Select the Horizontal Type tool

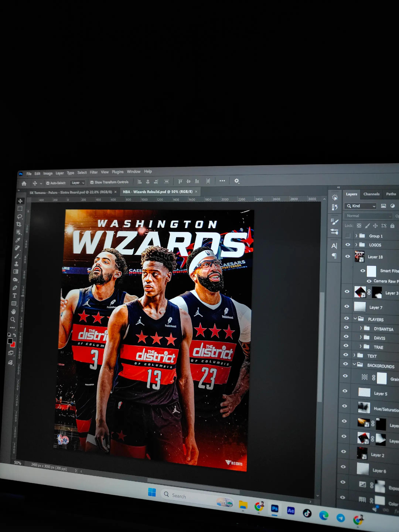click(x=14, y=296)
